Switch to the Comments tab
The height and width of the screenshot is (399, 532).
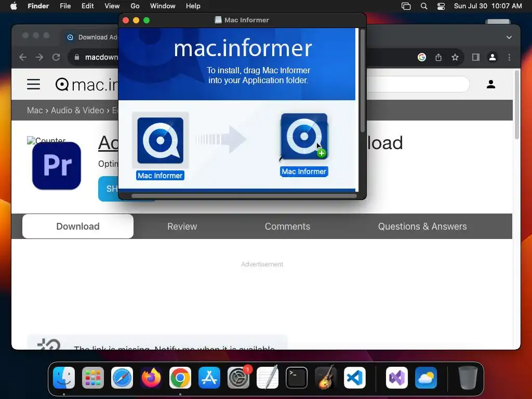pyautogui.click(x=287, y=227)
